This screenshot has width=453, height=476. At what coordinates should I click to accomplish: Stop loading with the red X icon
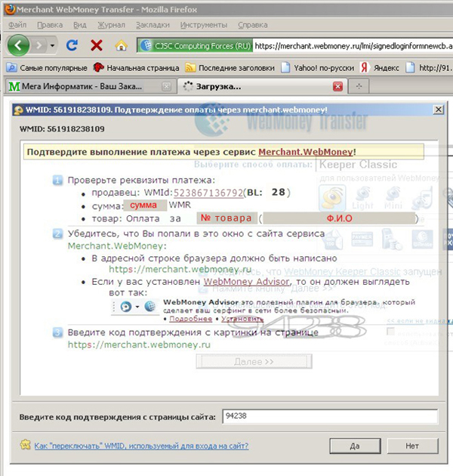tap(97, 45)
